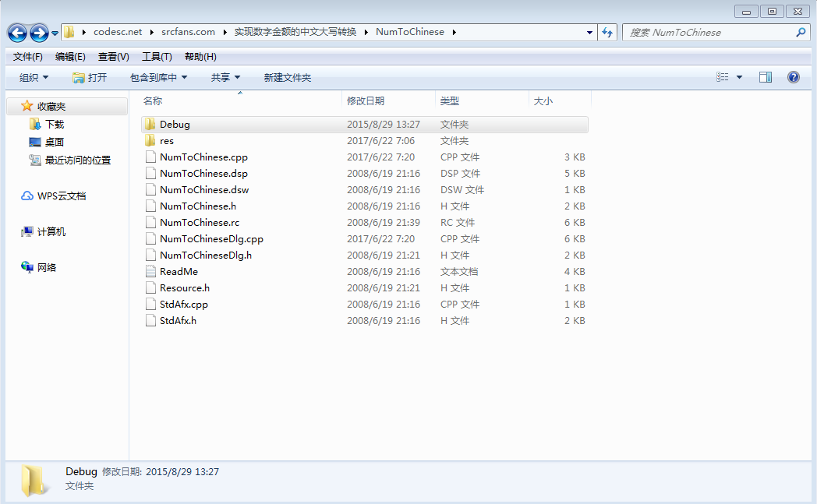Click the 打开 toolbar button
The height and width of the screenshot is (504, 817).
pyautogui.click(x=90, y=78)
